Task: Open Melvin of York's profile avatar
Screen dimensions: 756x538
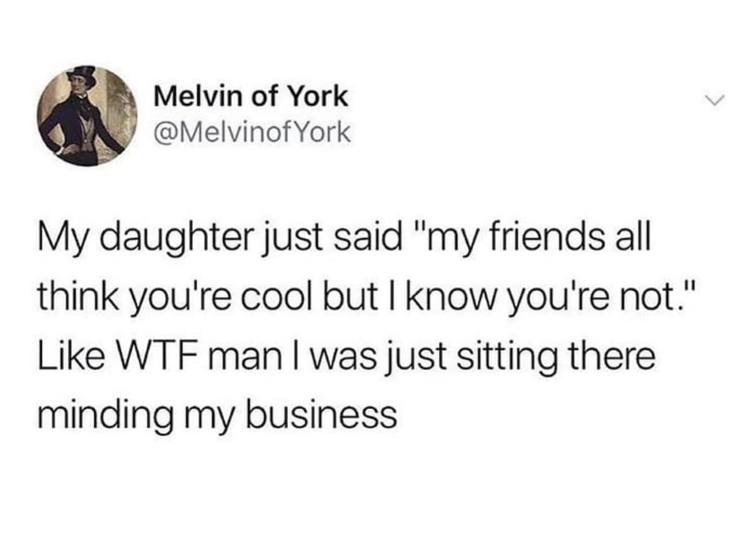Action: [x=89, y=116]
